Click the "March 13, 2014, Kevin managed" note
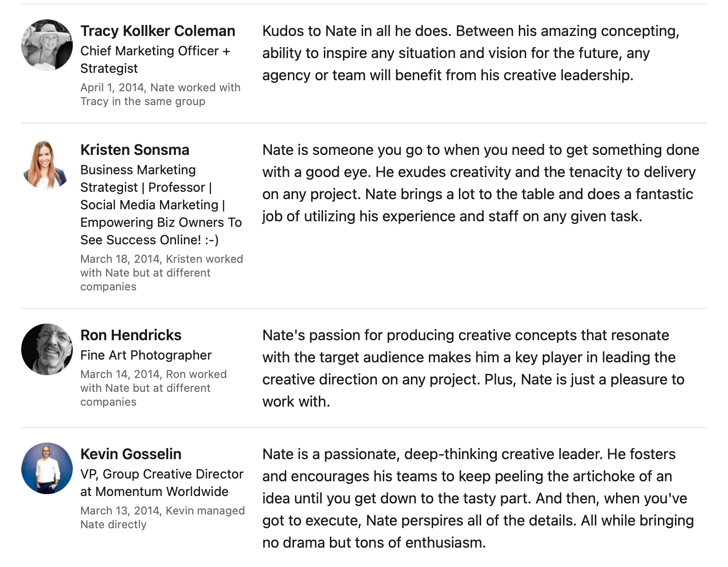The image size is (728, 567). click(162, 517)
